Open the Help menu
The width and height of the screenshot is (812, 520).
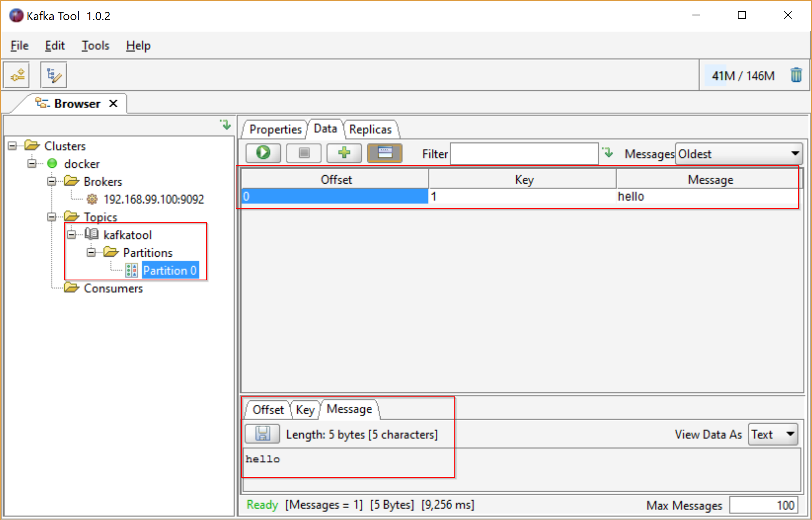pyautogui.click(x=138, y=45)
